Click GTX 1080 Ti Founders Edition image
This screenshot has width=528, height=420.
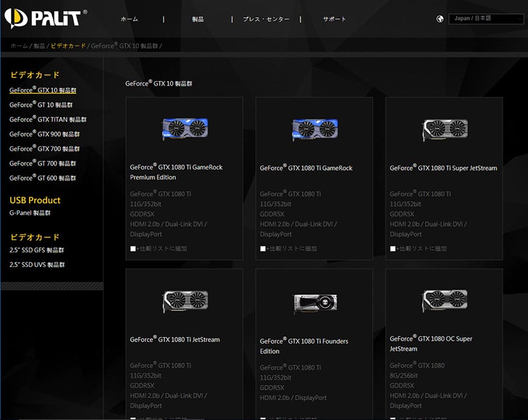315,303
